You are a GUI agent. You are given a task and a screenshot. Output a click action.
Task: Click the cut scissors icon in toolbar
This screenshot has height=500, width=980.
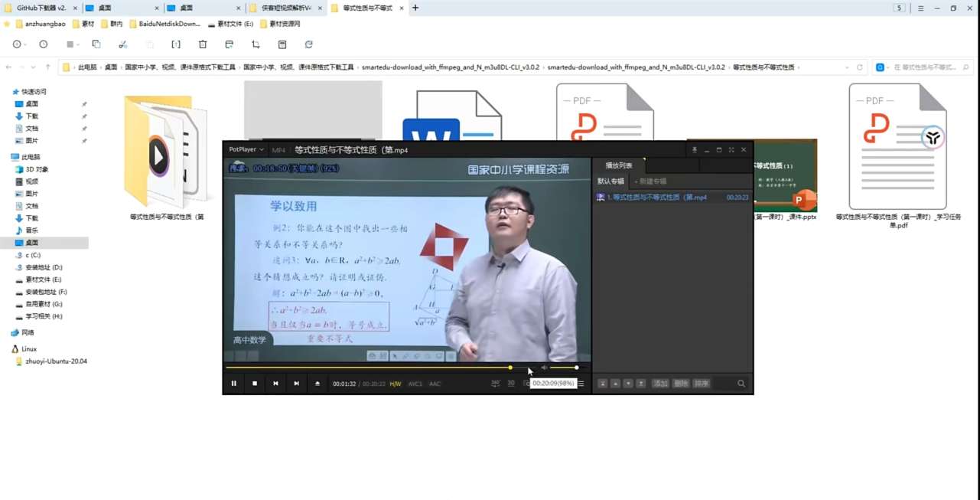122,44
